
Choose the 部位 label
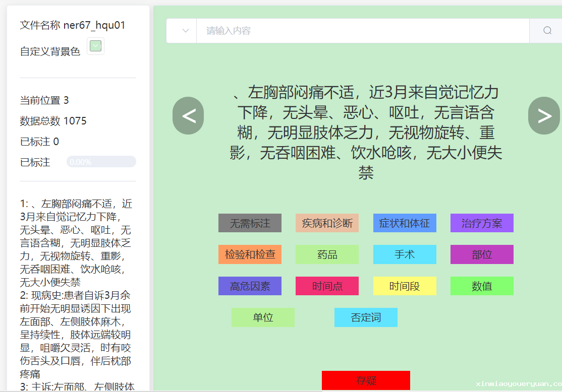pos(482,254)
